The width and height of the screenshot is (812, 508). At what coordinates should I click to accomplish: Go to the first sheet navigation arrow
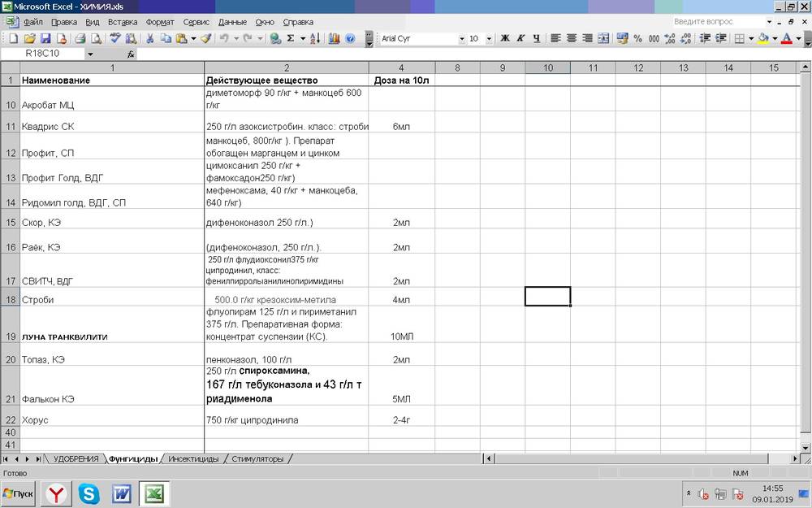[5, 459]
